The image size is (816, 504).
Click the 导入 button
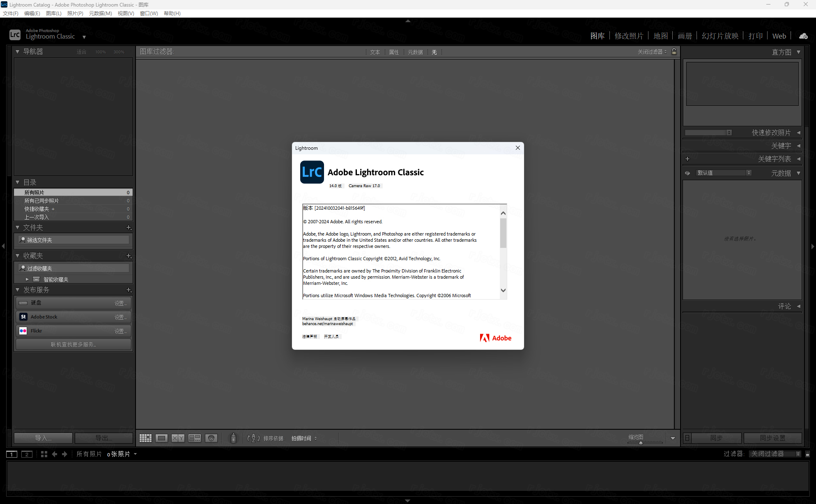(x=43, y=438)
